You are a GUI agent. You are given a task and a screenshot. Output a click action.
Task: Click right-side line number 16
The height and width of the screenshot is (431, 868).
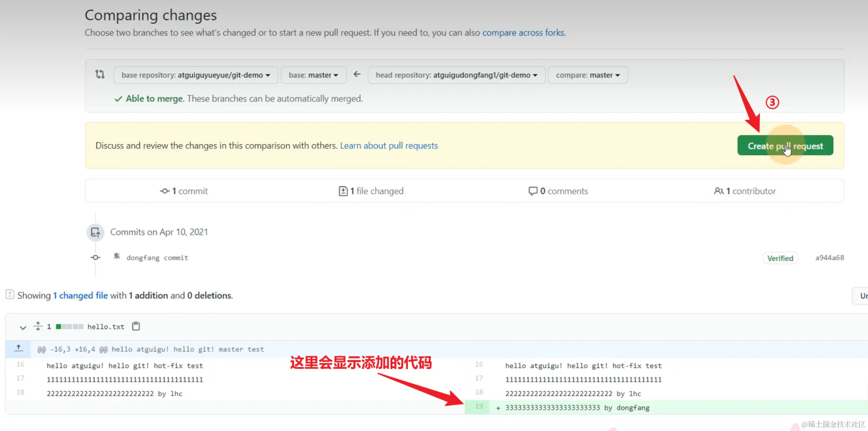point(479,364)
